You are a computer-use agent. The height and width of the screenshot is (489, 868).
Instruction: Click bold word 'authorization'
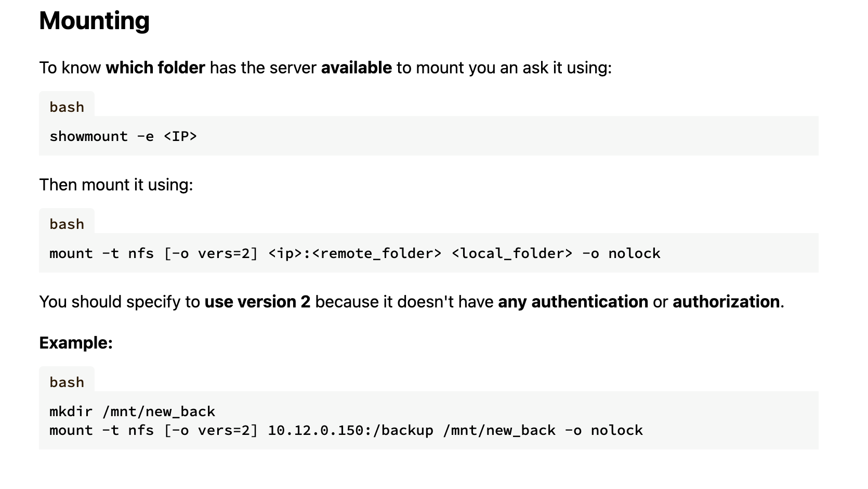coord(726,302)
